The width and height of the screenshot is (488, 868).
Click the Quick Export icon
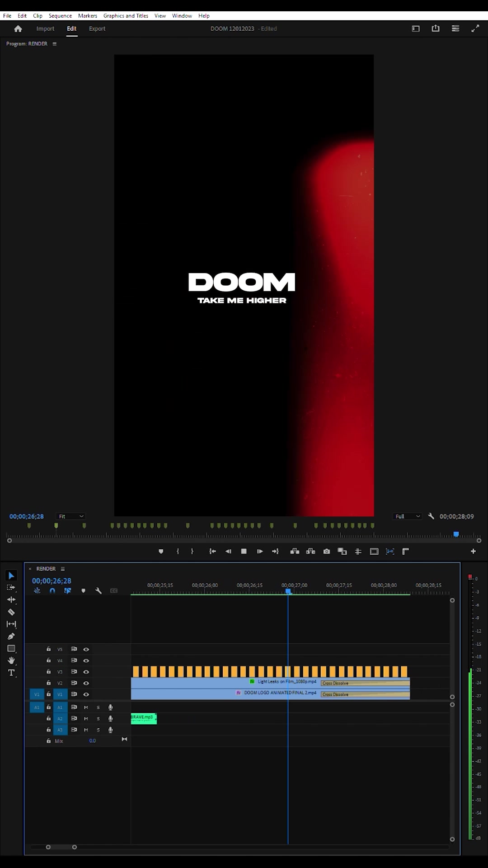click(436, 28)
